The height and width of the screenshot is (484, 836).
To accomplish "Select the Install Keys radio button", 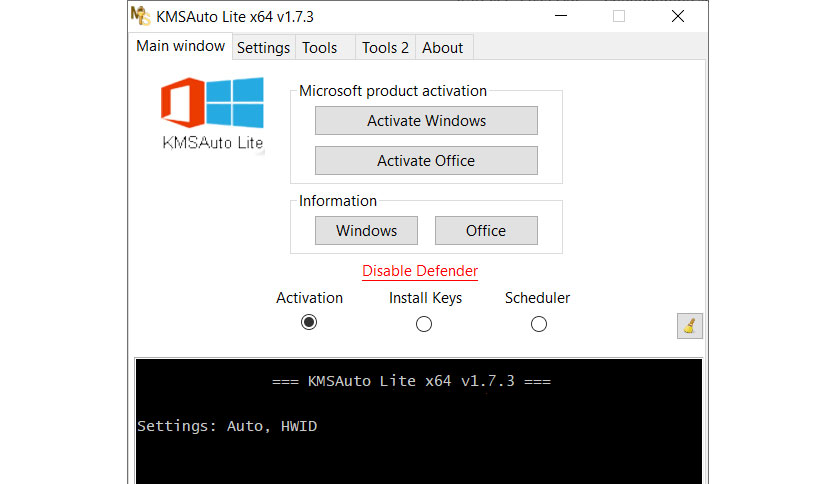I will coord(424,324).
